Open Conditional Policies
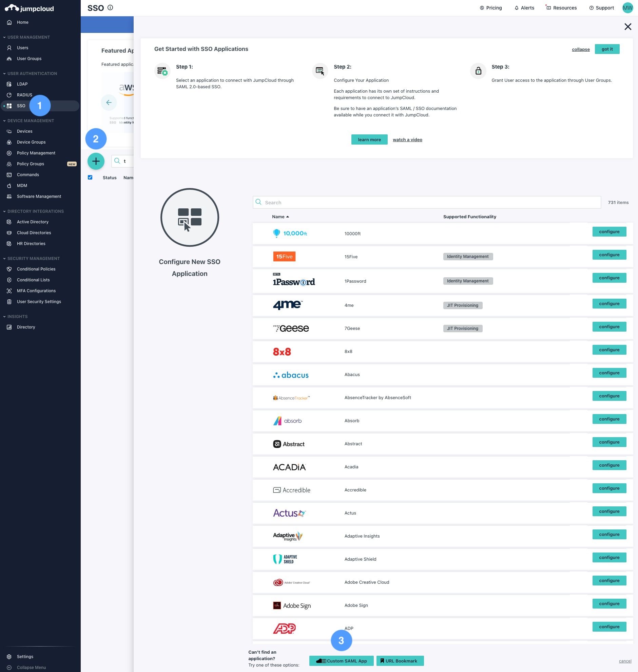The image size is (638, 672). click(36, 269)
